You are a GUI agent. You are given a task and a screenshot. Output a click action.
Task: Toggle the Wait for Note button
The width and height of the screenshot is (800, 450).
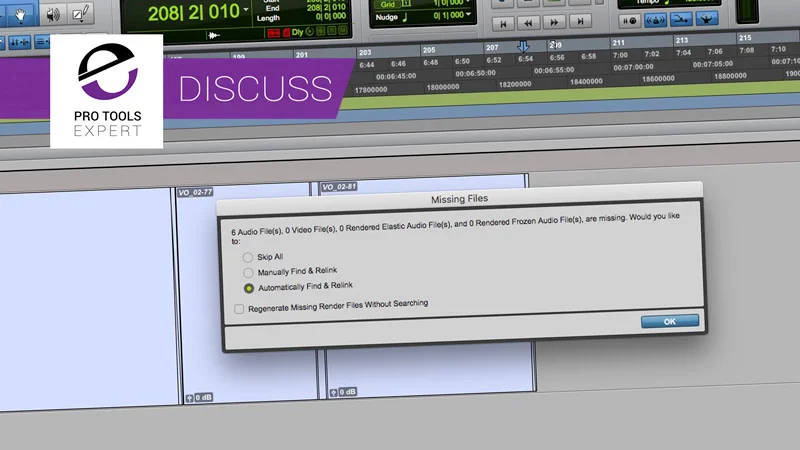[630, 21]
